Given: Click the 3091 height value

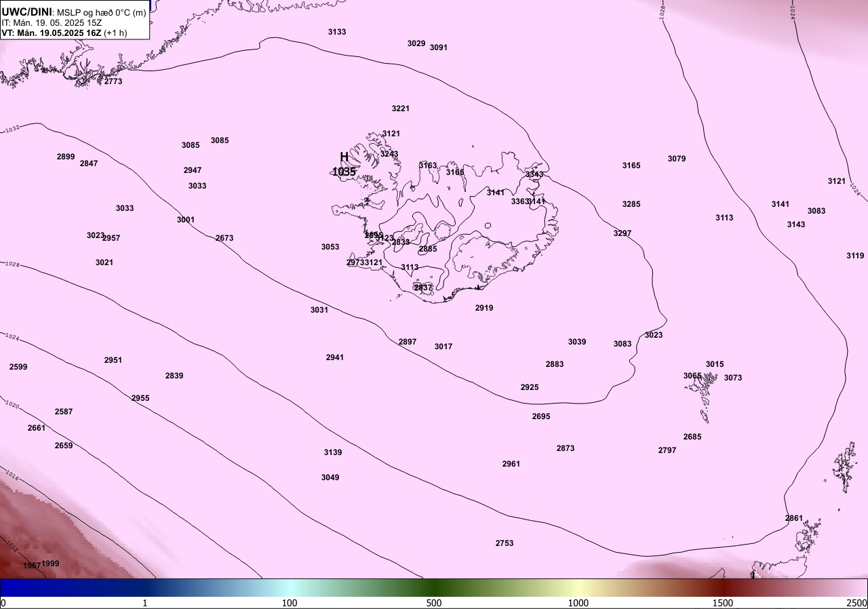Looking at the screenshot, I should (439, 47).
